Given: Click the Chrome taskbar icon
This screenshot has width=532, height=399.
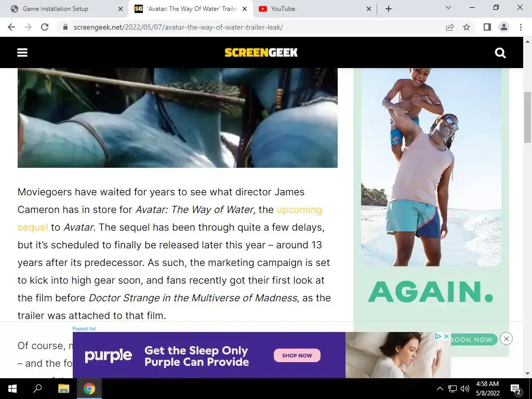Looking at the screenshot, I should 89,389.
